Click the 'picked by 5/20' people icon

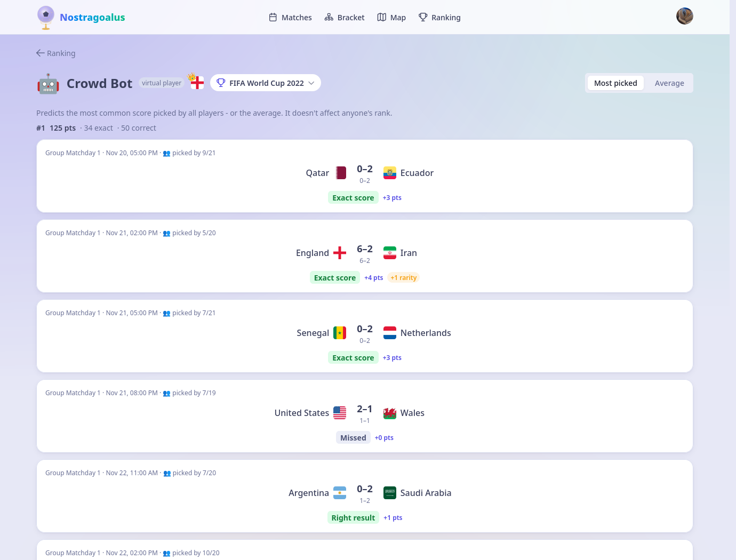(166, 234)
